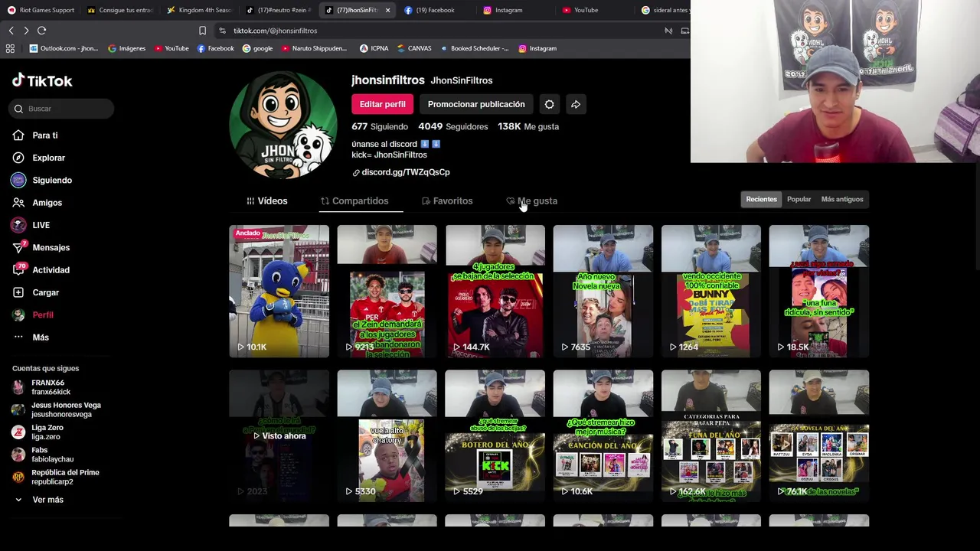Open the CANCIÓN DEL AÑO video
Viewport: 980px width, 551px height.
coord(603,435)
